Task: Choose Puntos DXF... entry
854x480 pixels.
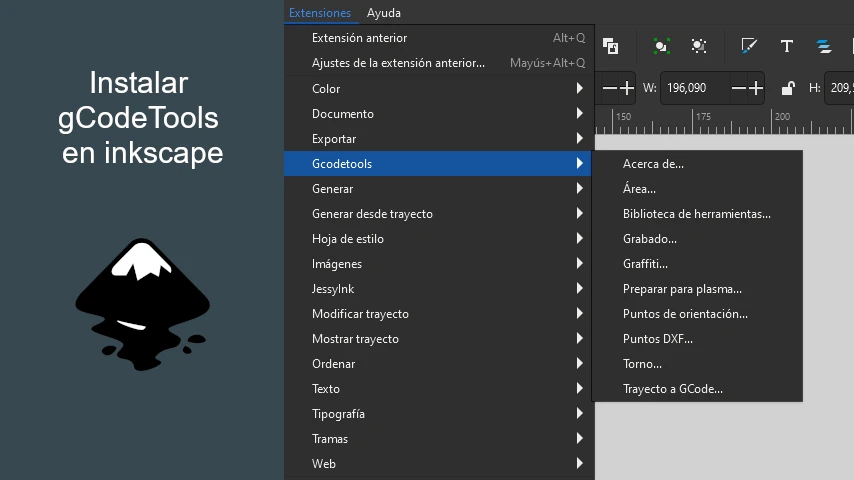Action: pyautogui.click(x=697, y=339)
